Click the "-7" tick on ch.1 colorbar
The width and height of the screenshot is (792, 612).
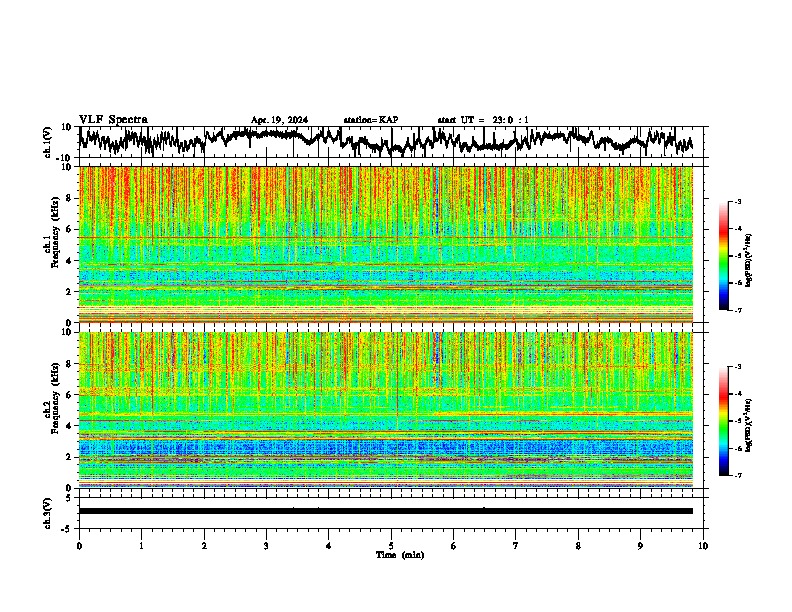[737, 310]
